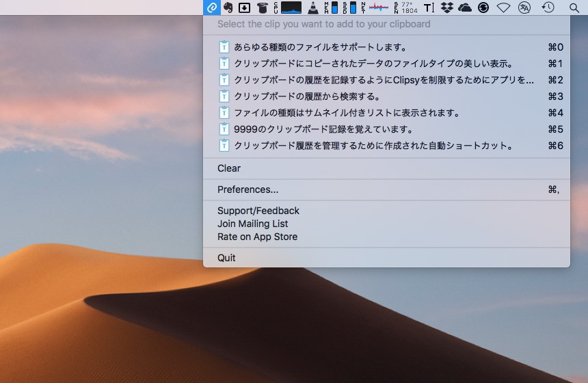Click the Support/Feedback link

pos(258,211)
